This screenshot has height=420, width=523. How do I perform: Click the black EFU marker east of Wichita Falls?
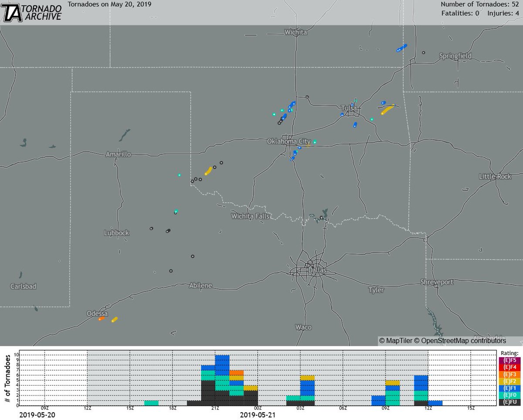pos(322,217)
